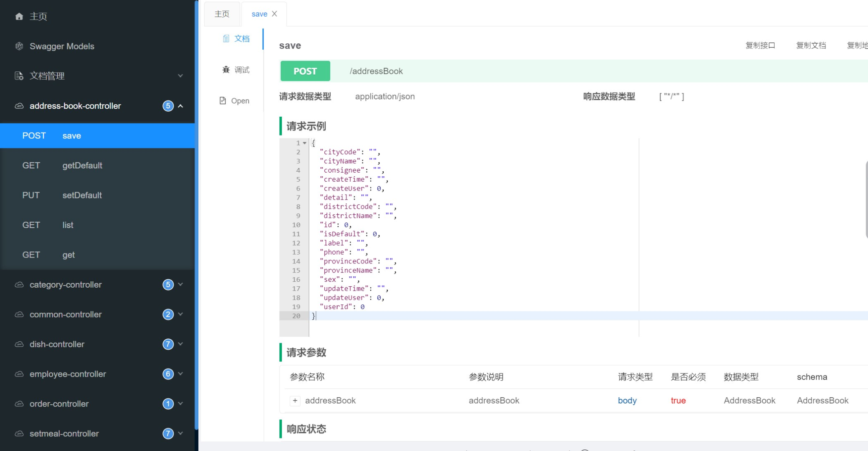Expand the addressBook parameter row plus
868x451 pixels.
[x=295, y=401]
